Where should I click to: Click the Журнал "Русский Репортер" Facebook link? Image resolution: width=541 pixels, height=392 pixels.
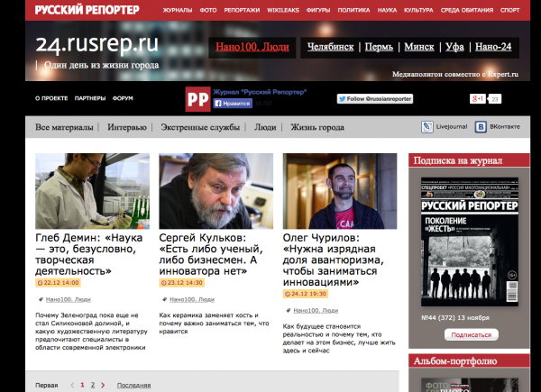pyautogui.click(x=260, y=92)
